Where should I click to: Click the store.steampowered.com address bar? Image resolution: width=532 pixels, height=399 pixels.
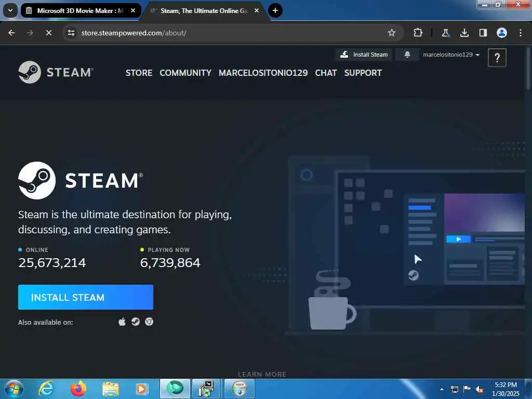(233, 33)
